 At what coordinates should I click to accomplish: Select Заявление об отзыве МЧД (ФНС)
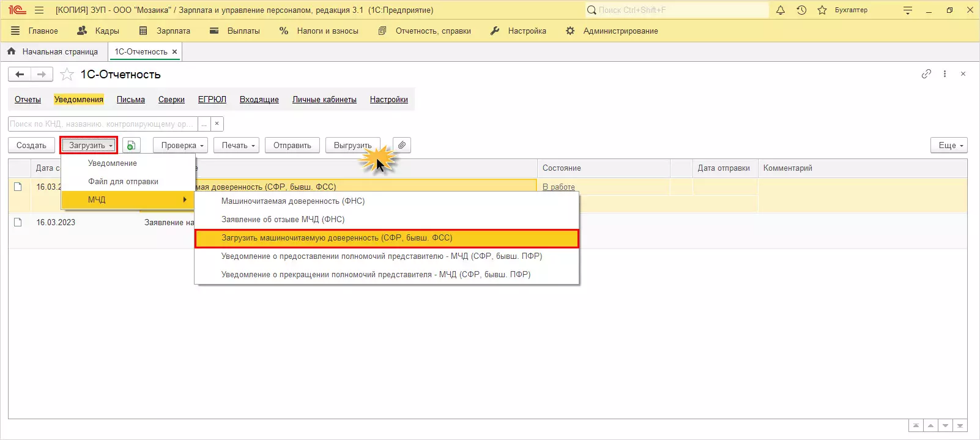tap(387, 220)
